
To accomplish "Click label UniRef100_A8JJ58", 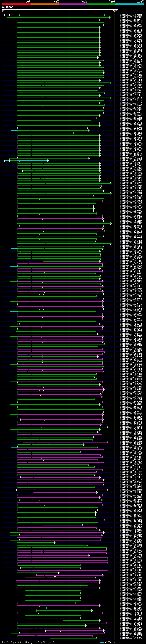I will (x=131, y=161).
